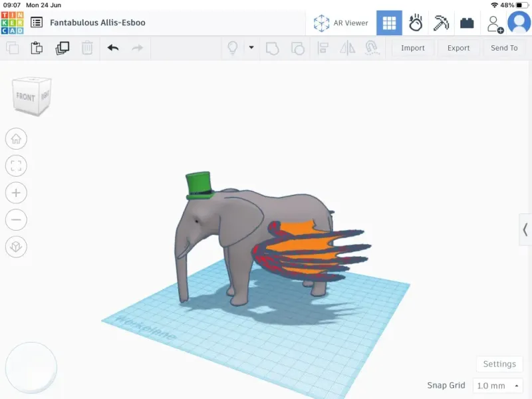This screenshot has width=532, height=399.
Task: Open the Bricks mode
Action: pos(467,23)
